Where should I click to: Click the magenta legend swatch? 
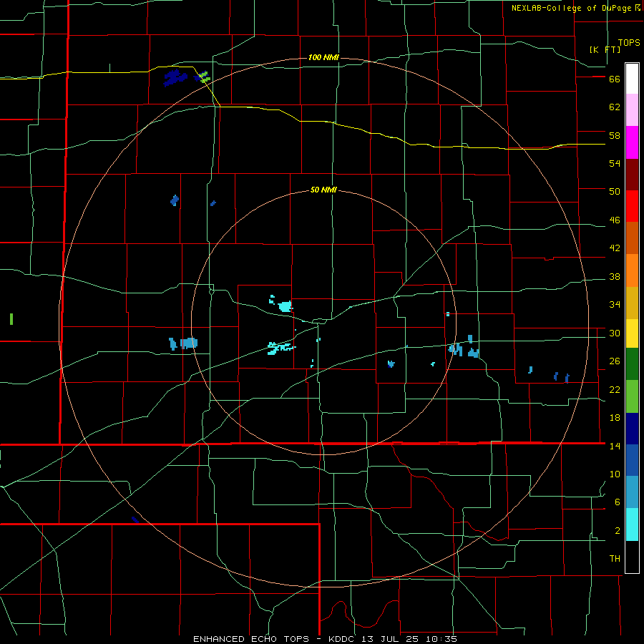click(x=632, y=142)
